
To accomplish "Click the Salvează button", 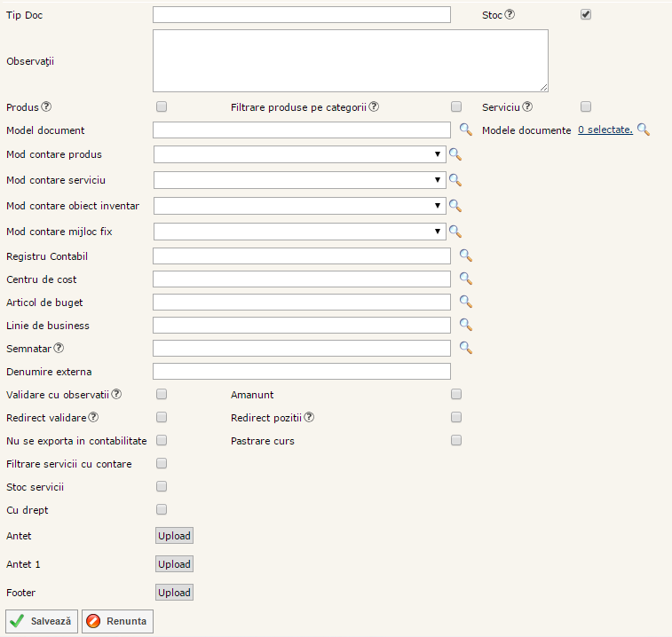I will pyautogui.click(x=43, y=621).
